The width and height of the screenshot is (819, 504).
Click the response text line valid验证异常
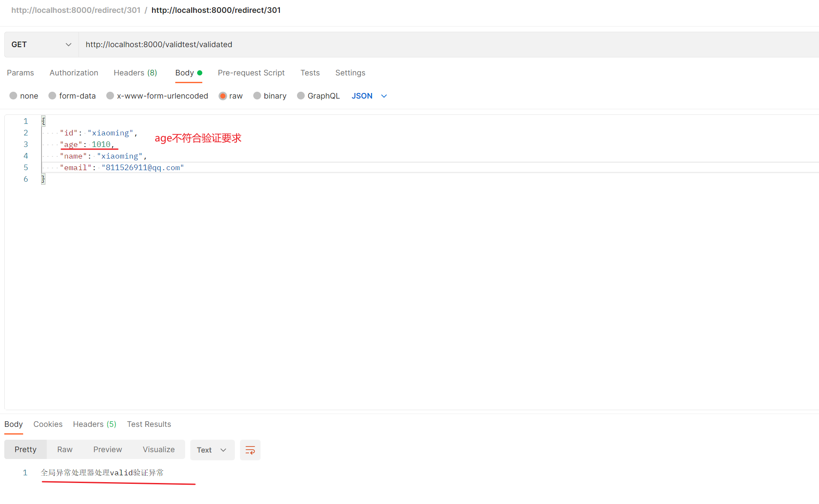pyautogui.click(x=102, y=473)
